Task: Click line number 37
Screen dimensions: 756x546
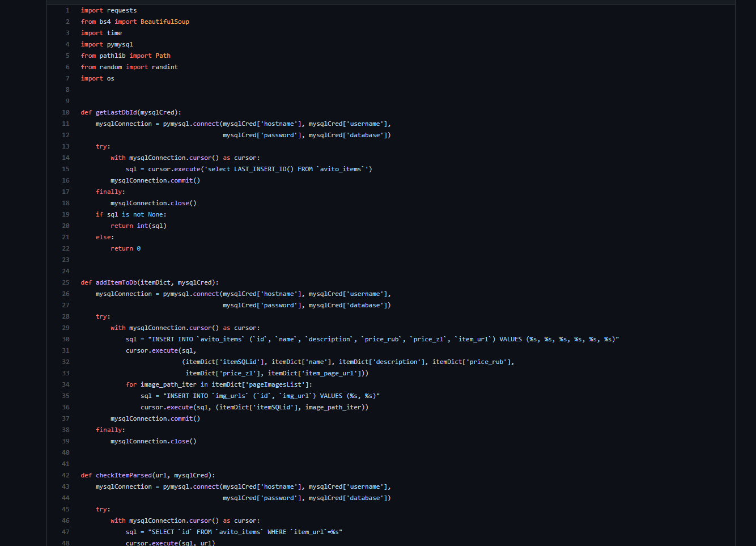Action: [66, 418]
